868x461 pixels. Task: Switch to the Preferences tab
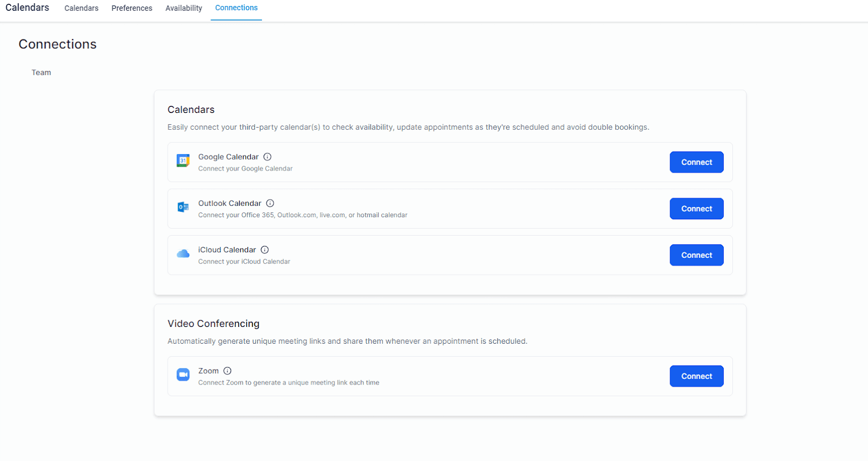click(x=132, y=8)
